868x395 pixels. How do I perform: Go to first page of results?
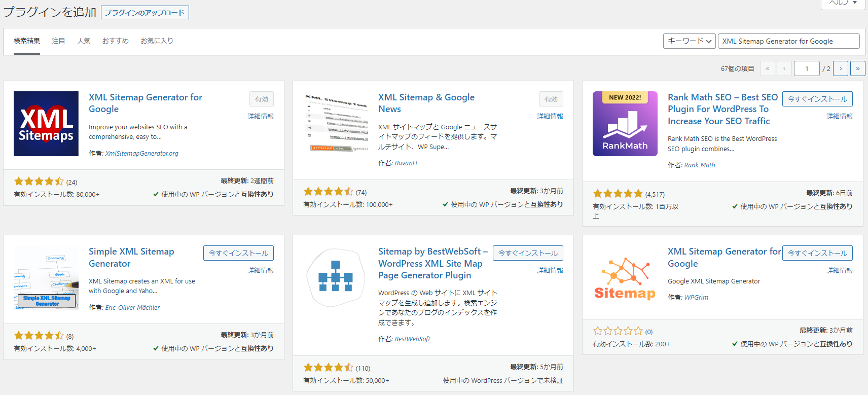click(x=768, y=68)
